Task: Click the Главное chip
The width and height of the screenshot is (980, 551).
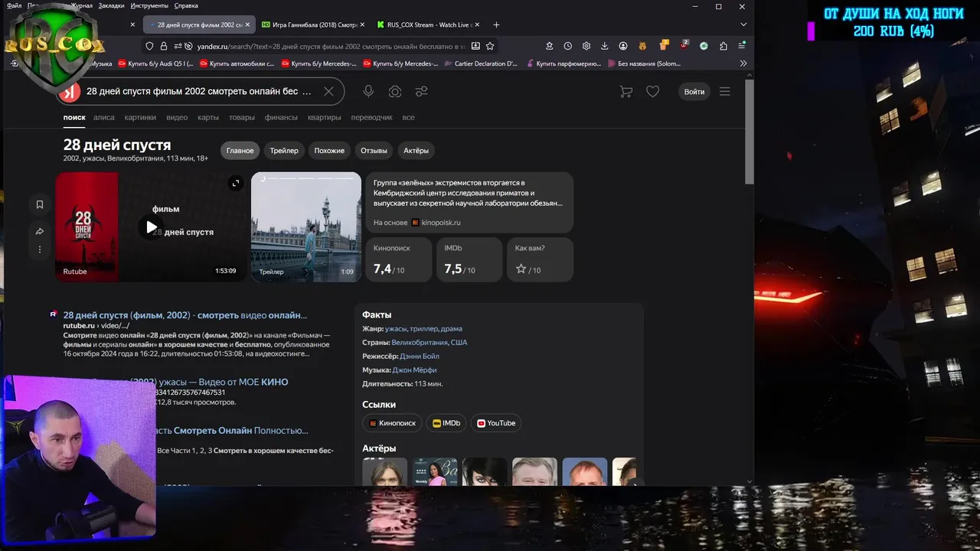Action: click(x=240, y=151)
